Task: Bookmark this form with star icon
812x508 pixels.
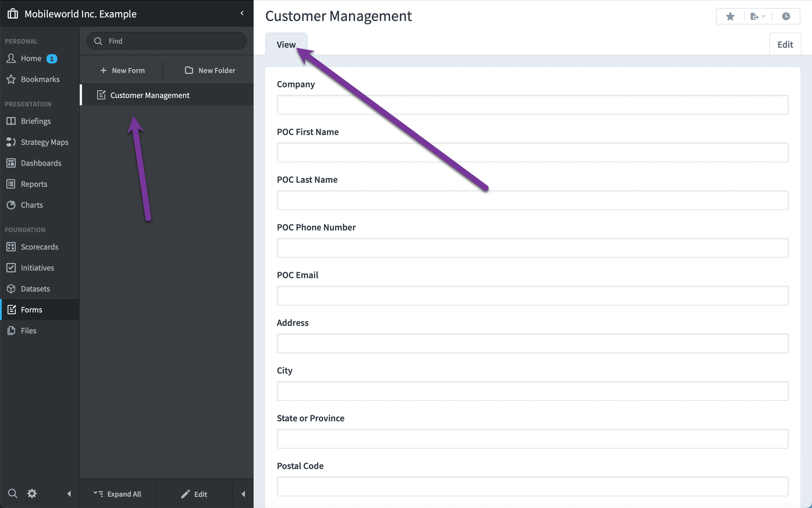Action: (x=730, y=16)
